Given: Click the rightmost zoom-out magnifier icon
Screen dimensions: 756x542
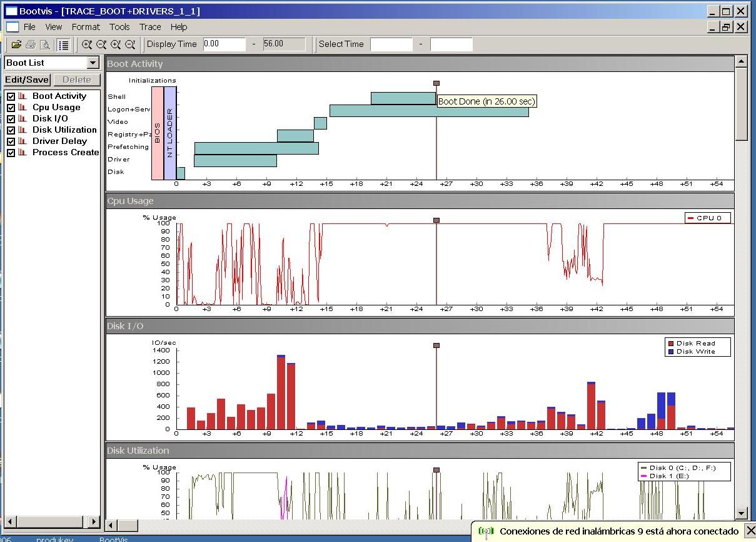Looking at the screenshot, I should (x=130, y=44).
